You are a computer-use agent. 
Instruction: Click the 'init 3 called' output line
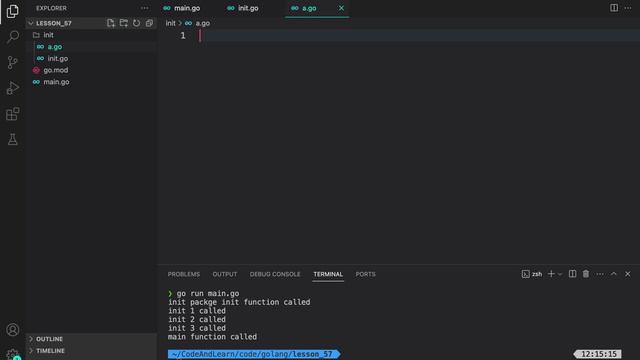(x=197, y=328)
